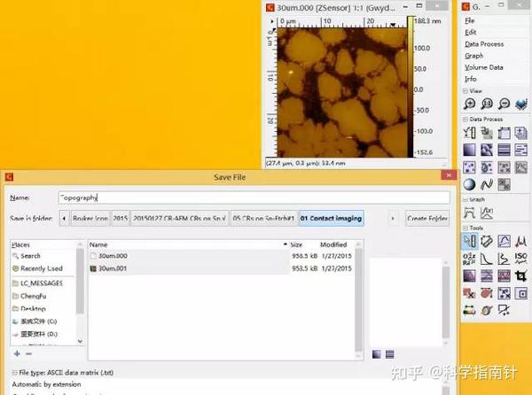Viewport: 532px width, 395px height.
Task: Click the Name text field
Action: 254,197
